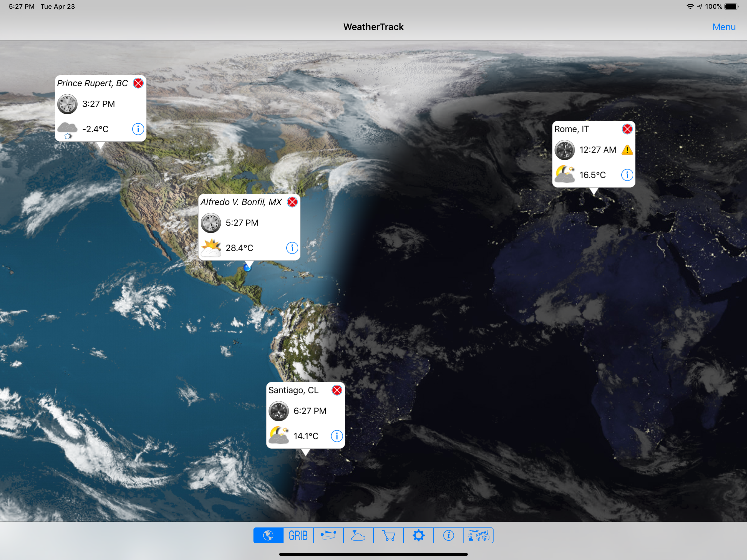Remove the Santiago, CL weather card

coord(337,390)
